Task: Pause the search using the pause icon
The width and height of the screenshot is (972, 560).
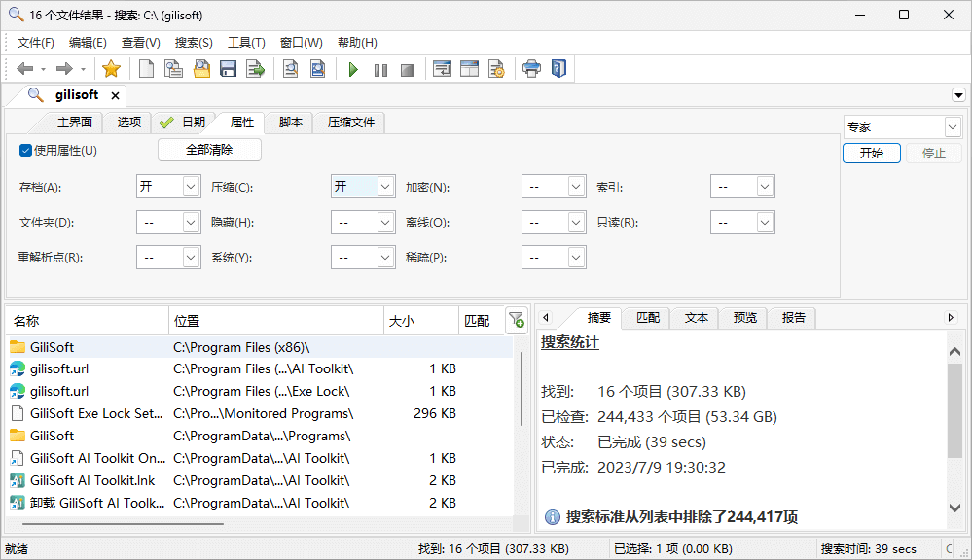Action: tap(380, 70)
